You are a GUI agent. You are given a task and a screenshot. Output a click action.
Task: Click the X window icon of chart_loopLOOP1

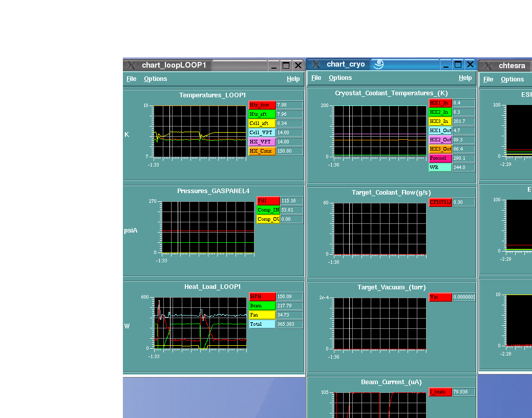pyautogui.click(x=131, y=65)
